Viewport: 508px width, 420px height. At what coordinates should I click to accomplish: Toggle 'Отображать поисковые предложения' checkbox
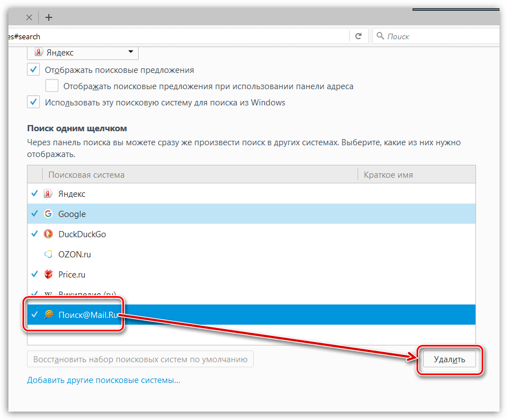point(33,70)
